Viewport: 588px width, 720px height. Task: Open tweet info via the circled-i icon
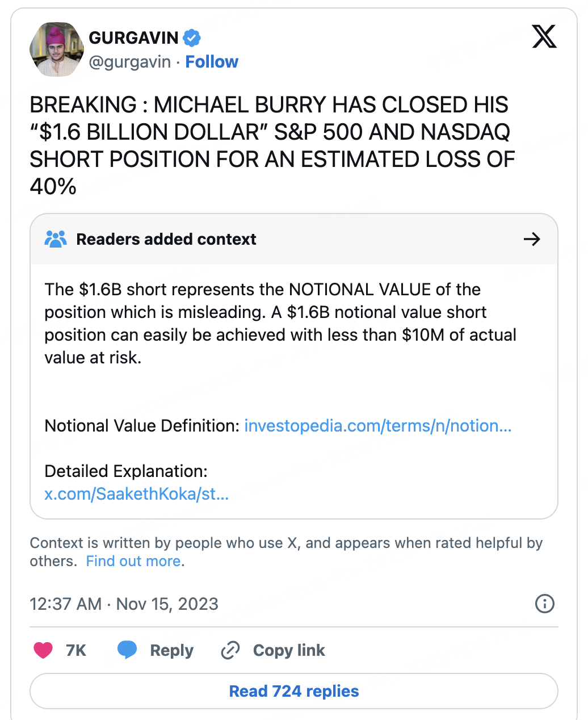544,604
